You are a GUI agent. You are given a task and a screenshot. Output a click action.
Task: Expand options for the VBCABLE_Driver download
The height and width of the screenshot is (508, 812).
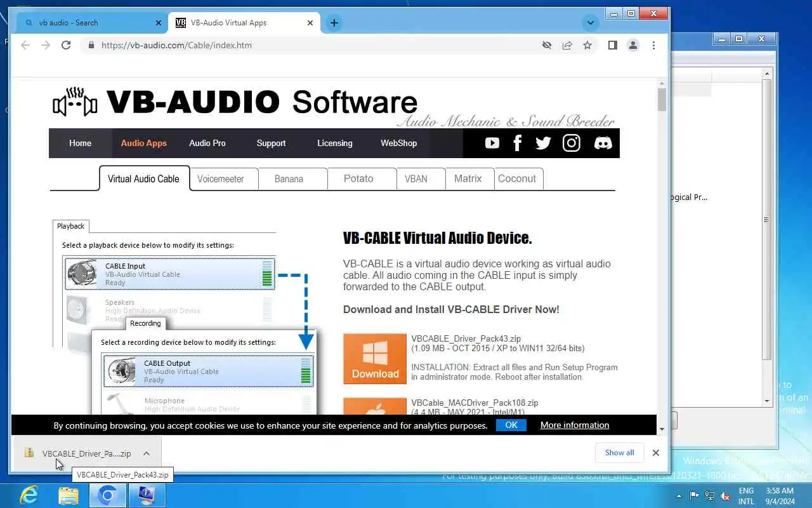coord(147,453)
